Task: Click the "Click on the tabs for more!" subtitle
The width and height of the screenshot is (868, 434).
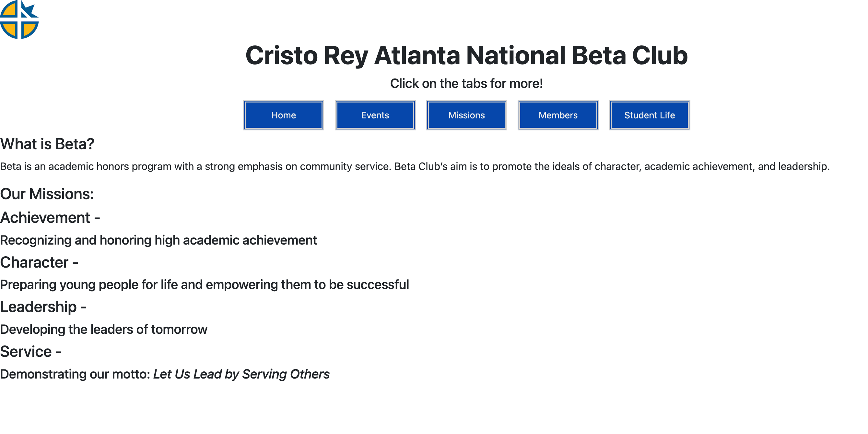Action: pyautogui.click(x=466, y=84)
